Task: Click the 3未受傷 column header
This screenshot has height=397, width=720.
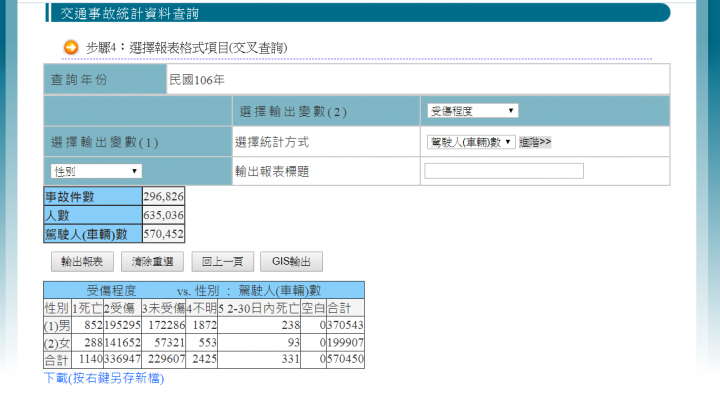Action: pyautogui.click(x=163, y=308)
